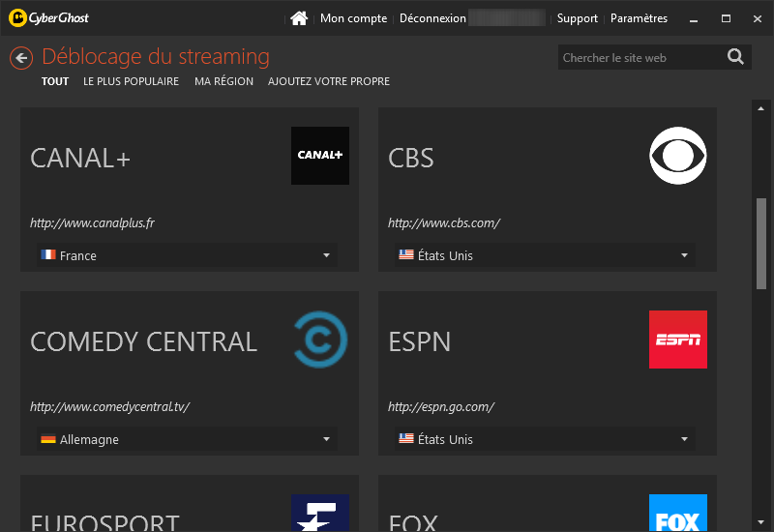Click the ESPN title
The height and width of the screenshot is (532, 774).
(x=420, y=342)
